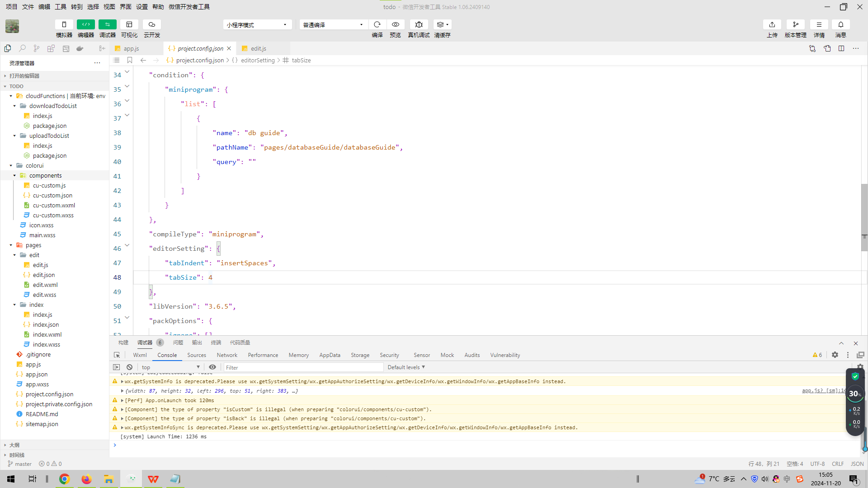The image size is (868, 488).
Task: Switch to the edit.js tab
Action: point(258,48)
